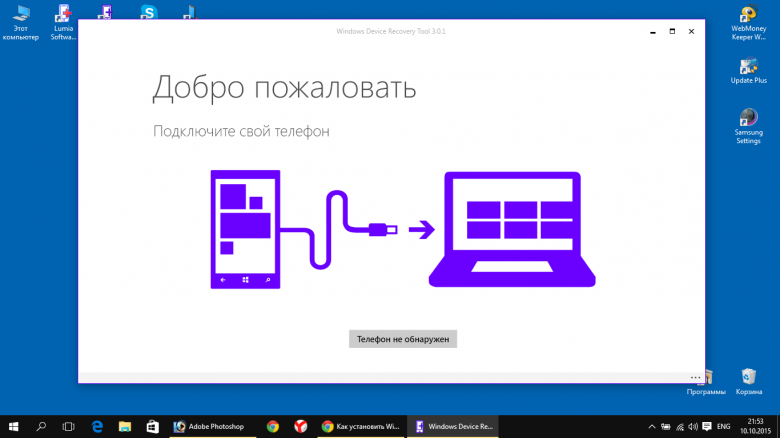Click the 'Телефон не обнаружен' button
Screen dimensions: 780x438
click(402, 339)
